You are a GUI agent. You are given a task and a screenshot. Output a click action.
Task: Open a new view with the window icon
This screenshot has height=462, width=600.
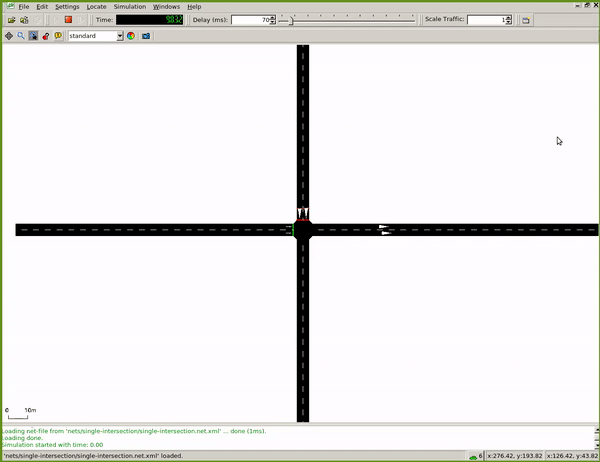(526, 20)
